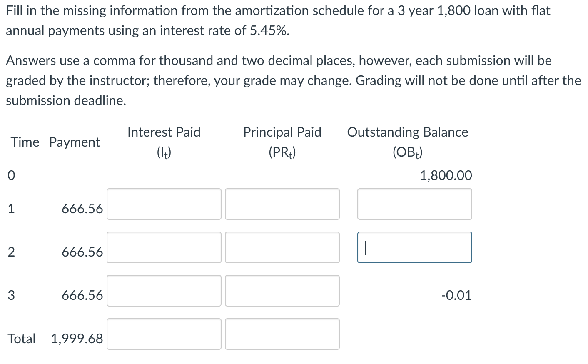
Task: Click the Principal Paid field for year 1
Action: (282, 204)
